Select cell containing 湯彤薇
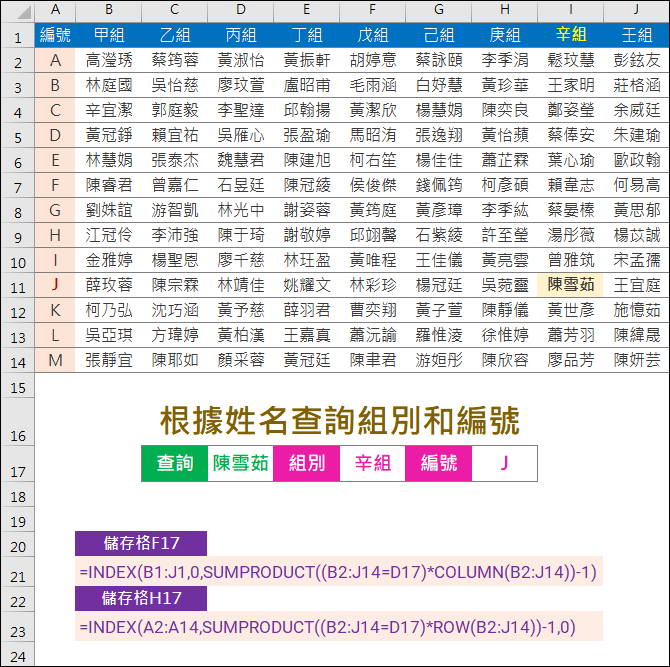 click(x=570, y=235)
